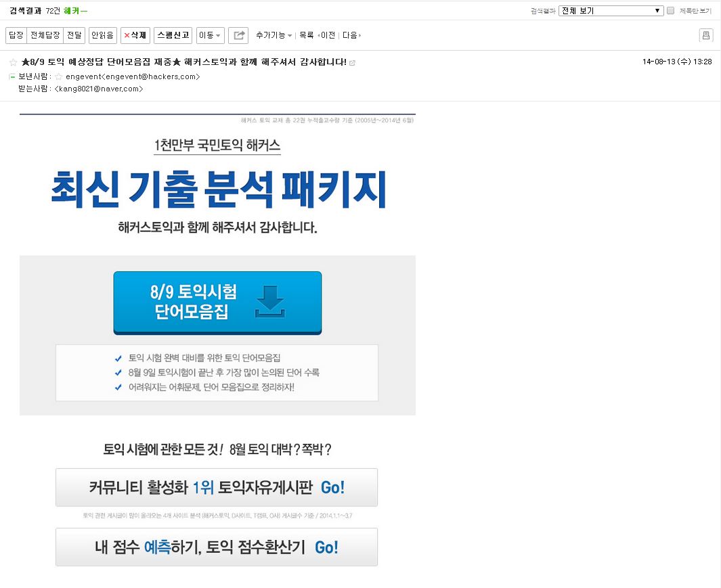
Task: Mark sender engevent with the star icon
Action: tap(58, 76)
